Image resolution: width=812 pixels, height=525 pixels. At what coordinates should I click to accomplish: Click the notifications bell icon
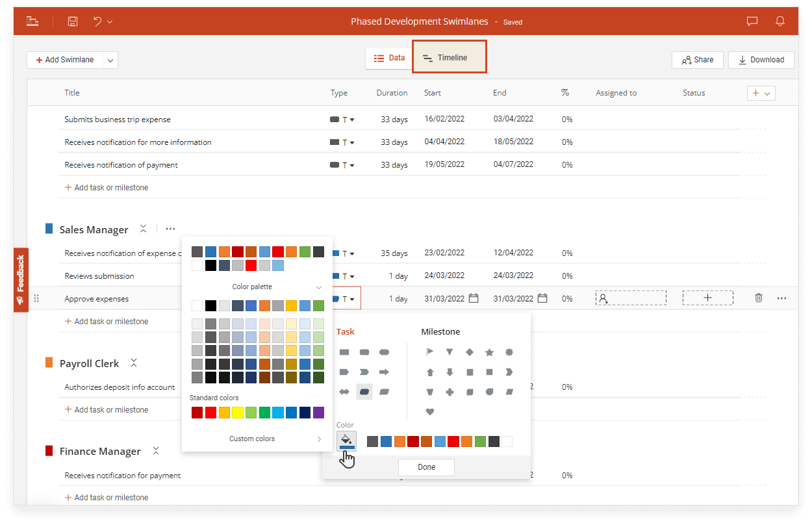point(780,20)
